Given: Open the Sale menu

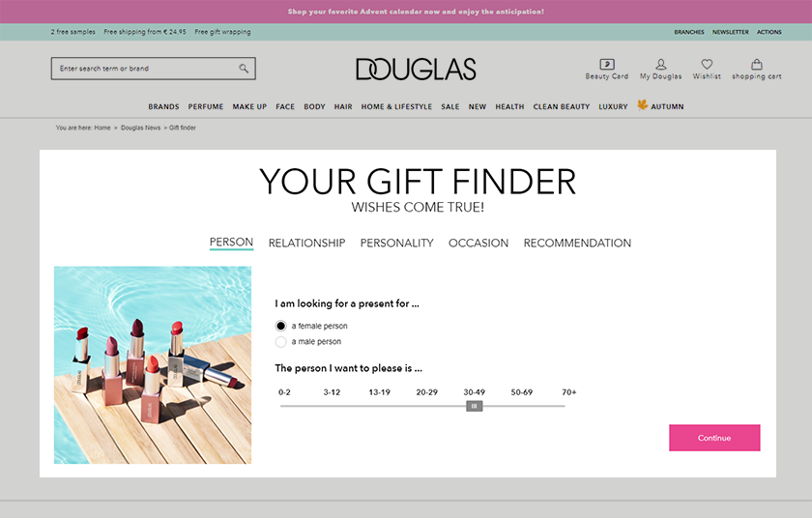Looking at the screenshot, I should click(x=450, y=106).
